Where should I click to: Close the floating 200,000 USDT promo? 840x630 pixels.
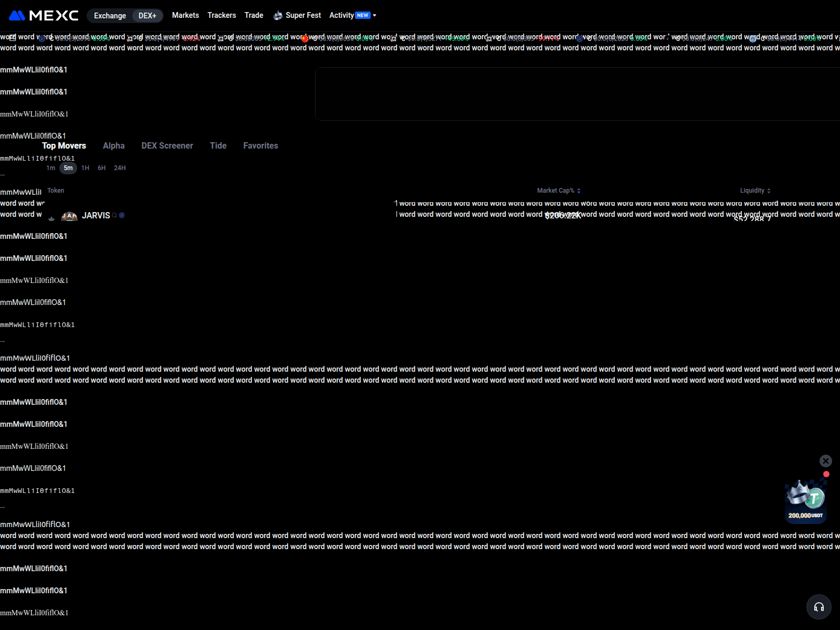click(x=825, y=461)
